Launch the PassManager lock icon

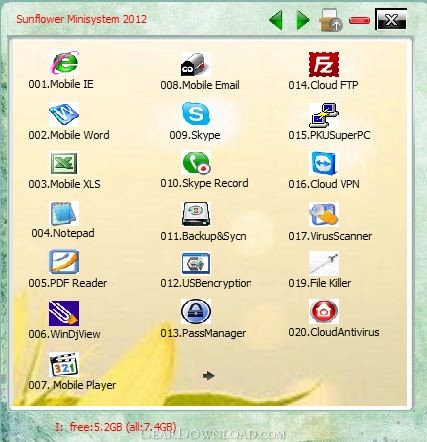point(196,312)
